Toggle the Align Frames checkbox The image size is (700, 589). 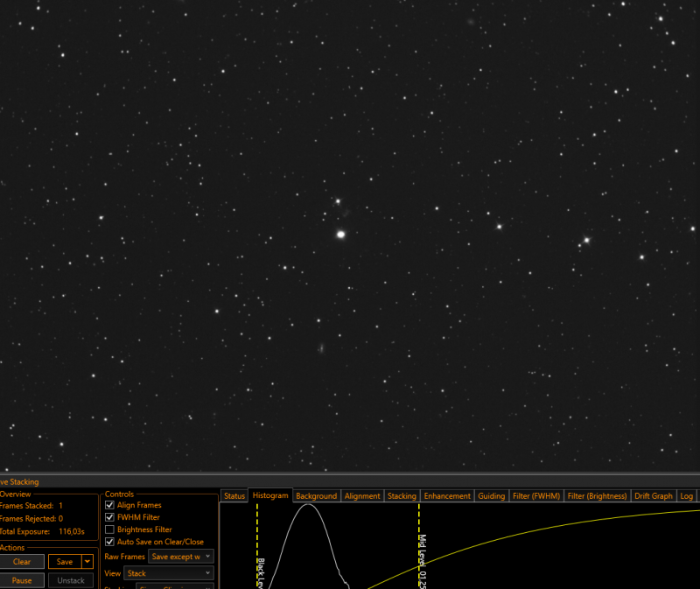point(109,505)
